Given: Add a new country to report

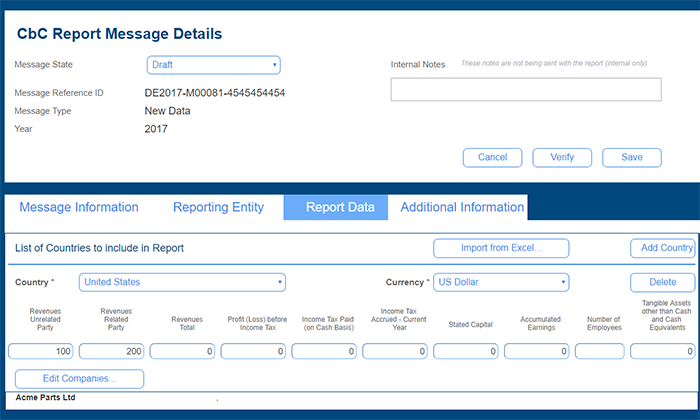Looking at the screenshot, I should (x=662, y=248).
